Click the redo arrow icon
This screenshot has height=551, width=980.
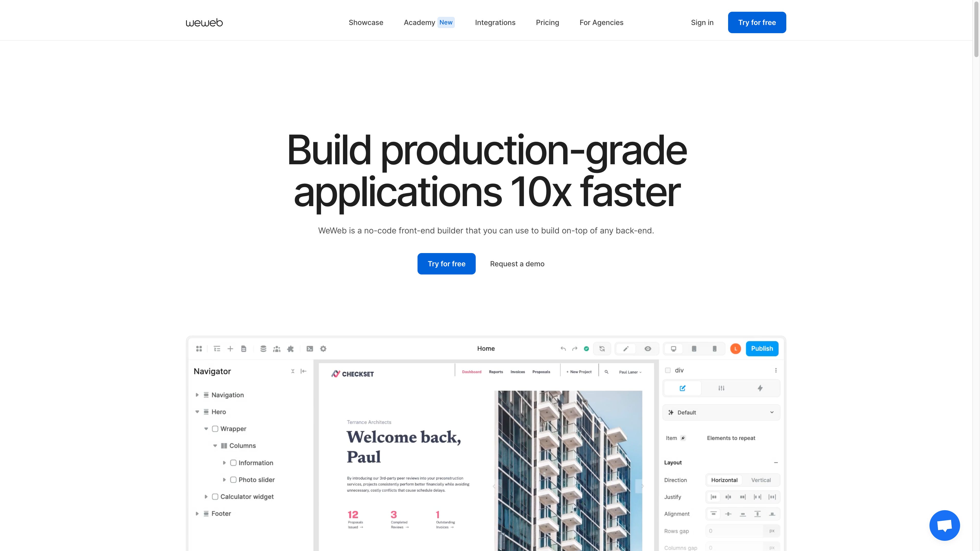pos(575,349)
